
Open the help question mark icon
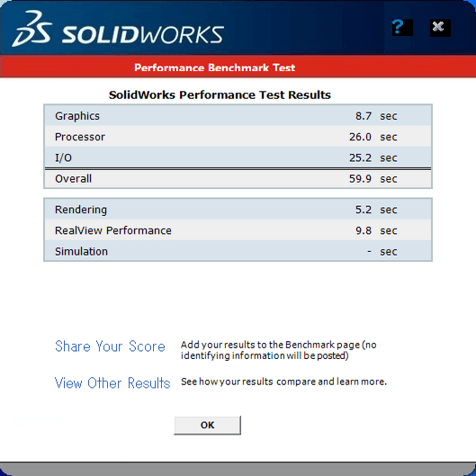point(402,27)
